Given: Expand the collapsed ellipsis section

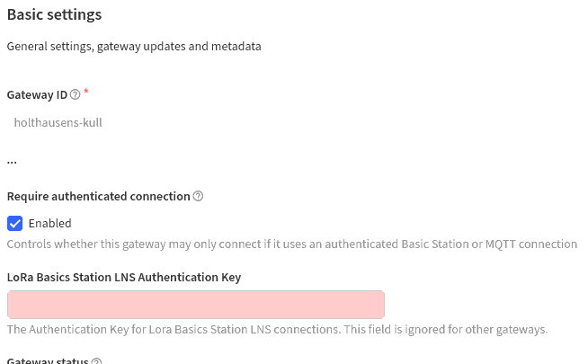Looking at the screenshot, I should (x=12, y=162).
